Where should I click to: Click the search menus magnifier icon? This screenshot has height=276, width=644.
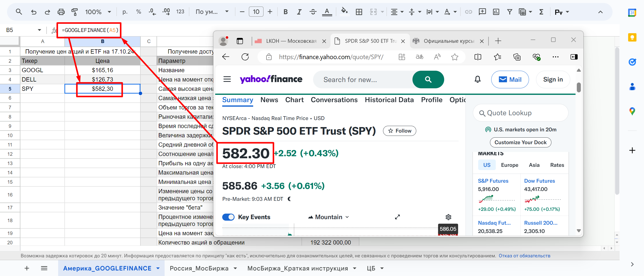tap(19, 12)
